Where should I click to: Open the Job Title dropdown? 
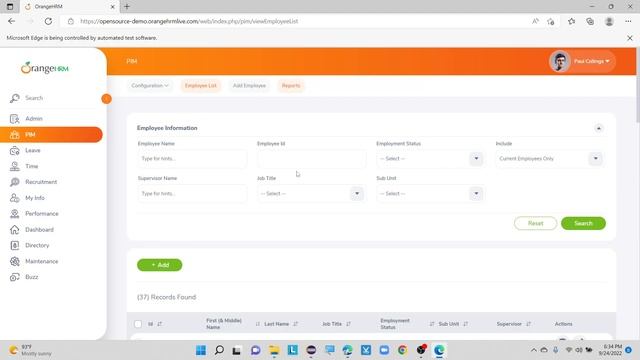(x=311, y=193)
